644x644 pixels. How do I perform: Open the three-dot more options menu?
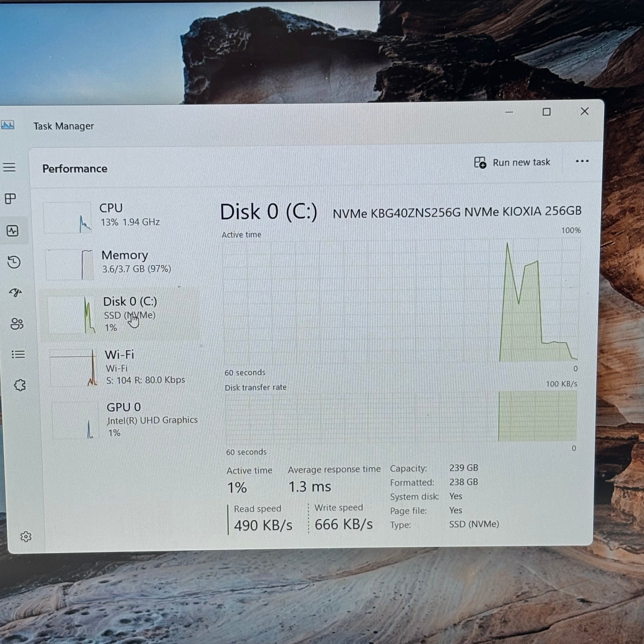582,161
